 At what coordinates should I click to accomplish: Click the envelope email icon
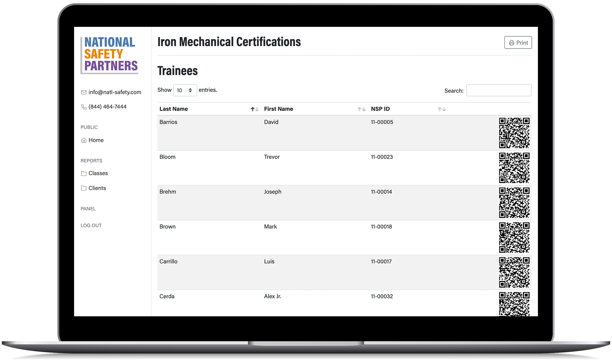pos(84,92)
